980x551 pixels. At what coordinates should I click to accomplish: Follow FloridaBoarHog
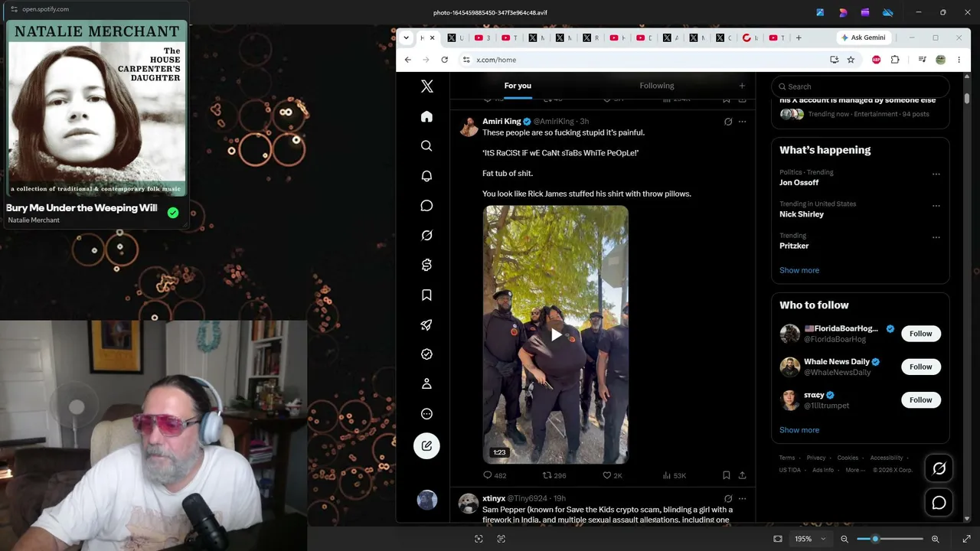(920, 334)
